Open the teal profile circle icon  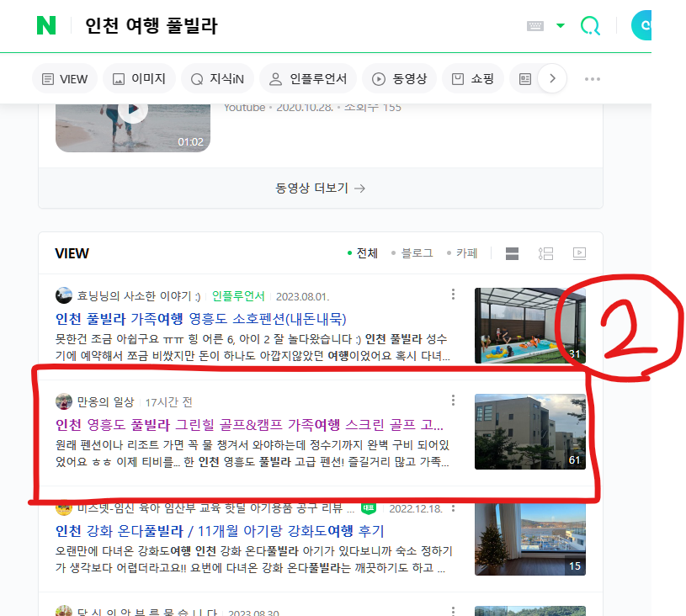641,25
